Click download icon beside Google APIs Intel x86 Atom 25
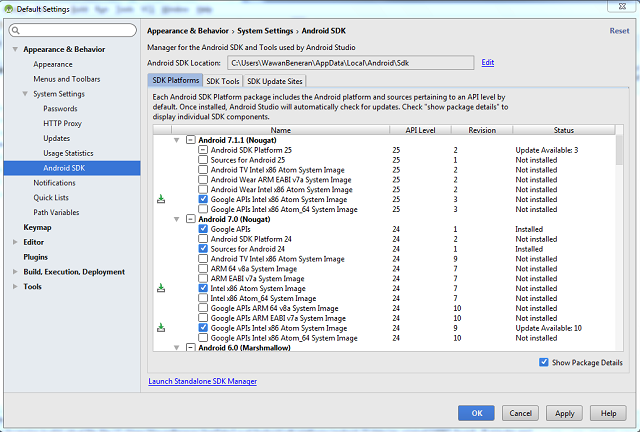The image size is (640, 432). (161, 199)
